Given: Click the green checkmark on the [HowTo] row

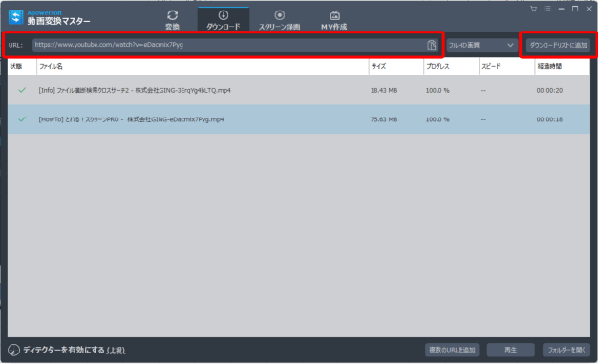Looking at the screenshot, I should coord(22,119).
